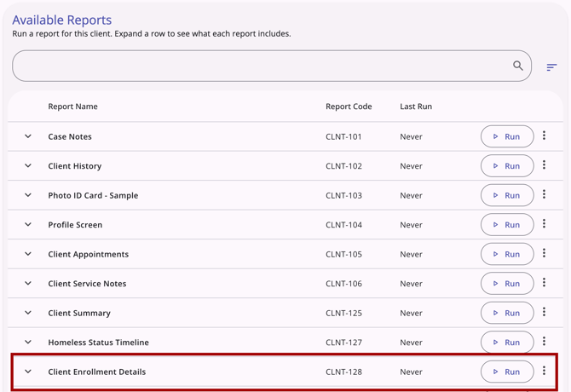Run the Client Service Notes report
Screen dimensions: 571x392
point(507,284)
